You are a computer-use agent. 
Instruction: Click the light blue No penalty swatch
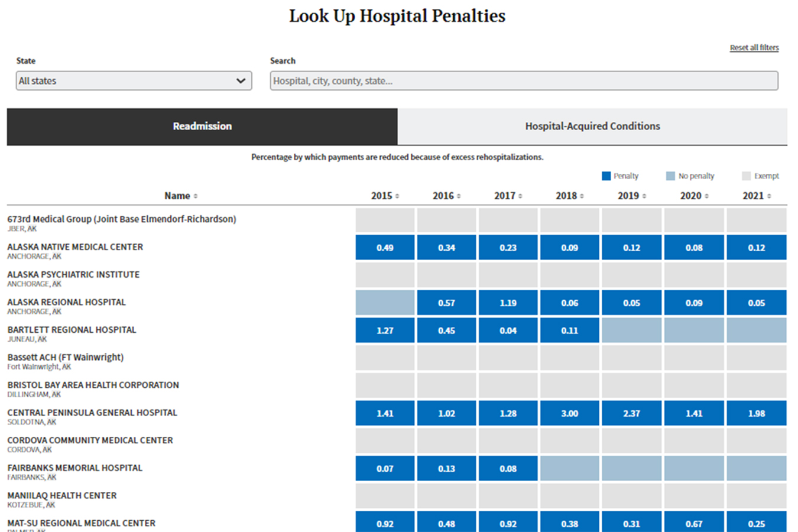(x=670, y=176)
